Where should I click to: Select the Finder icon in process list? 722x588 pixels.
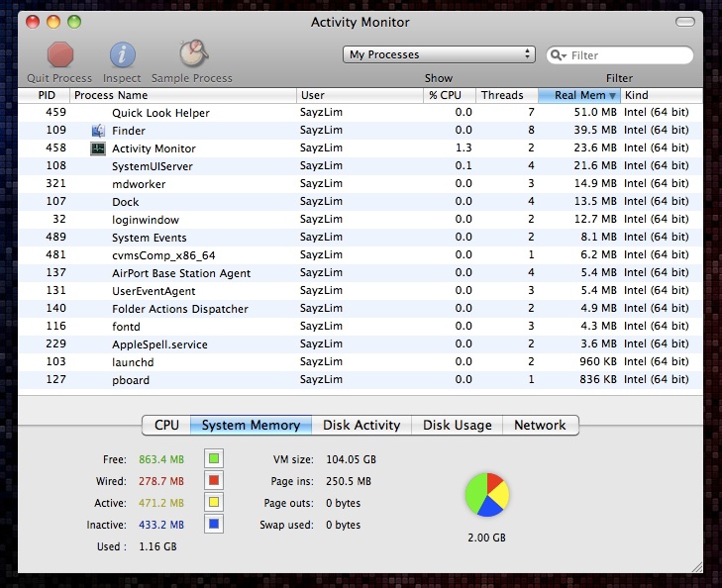97,131
